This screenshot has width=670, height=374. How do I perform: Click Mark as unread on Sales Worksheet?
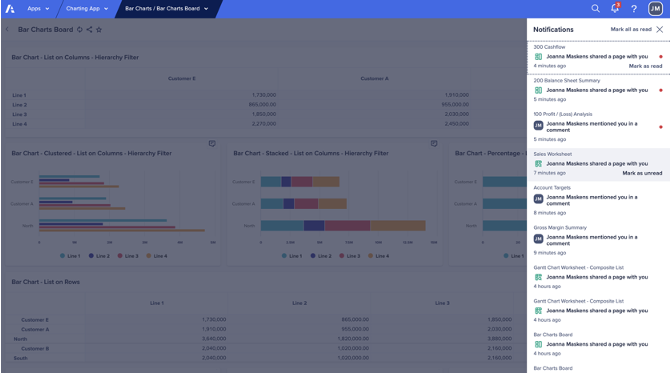pyautogui.click(x=642, y=173)
